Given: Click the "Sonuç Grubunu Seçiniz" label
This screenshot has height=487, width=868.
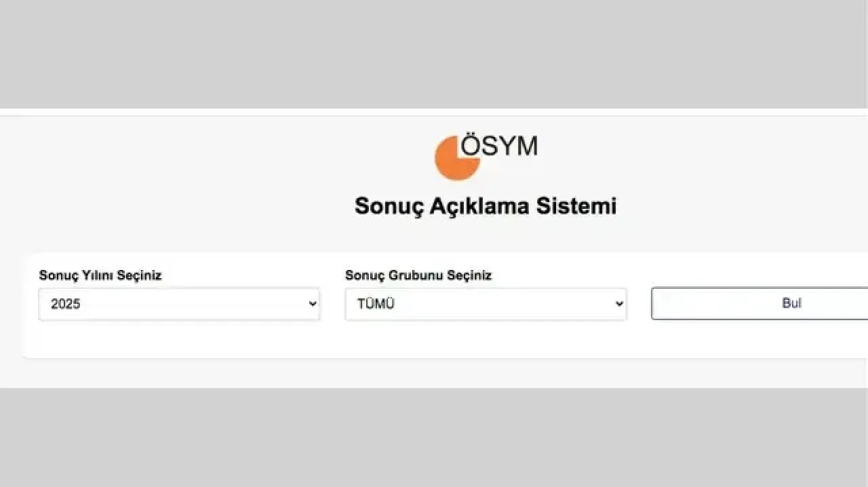Looking at the screenshot, I should click(x=418, y=275).
